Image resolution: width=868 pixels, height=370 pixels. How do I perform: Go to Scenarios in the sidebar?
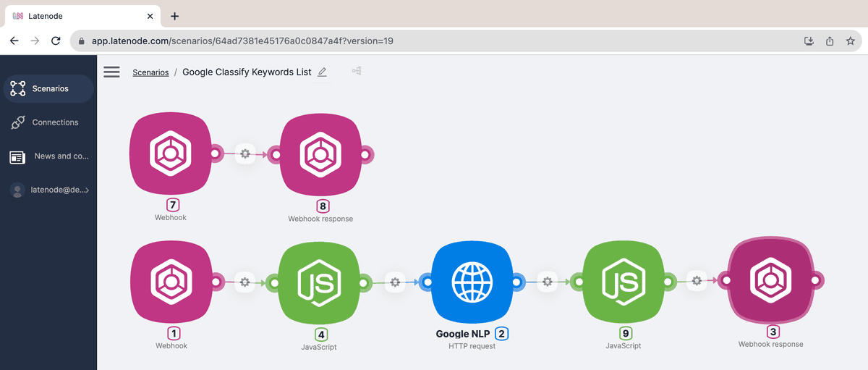(48, 88)
